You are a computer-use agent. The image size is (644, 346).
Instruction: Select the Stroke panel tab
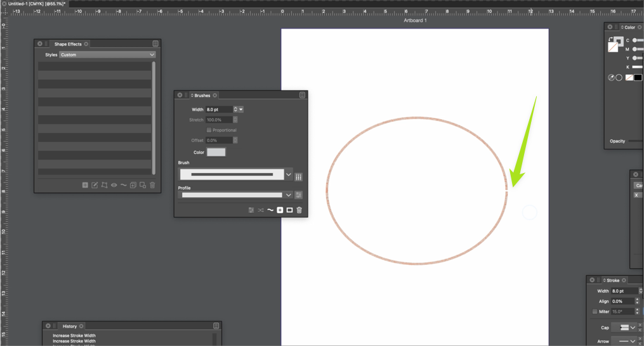click(613, 280)
